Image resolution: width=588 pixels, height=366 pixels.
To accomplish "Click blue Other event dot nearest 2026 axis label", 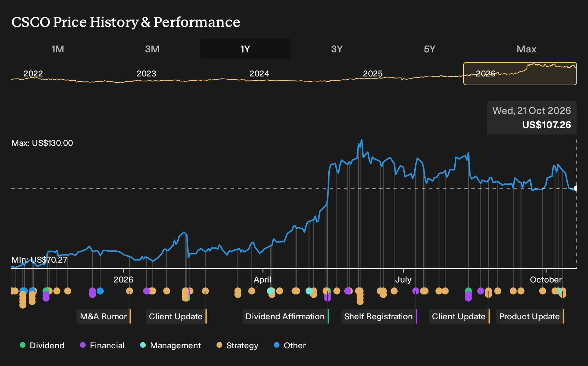I will tap(100, 291).
